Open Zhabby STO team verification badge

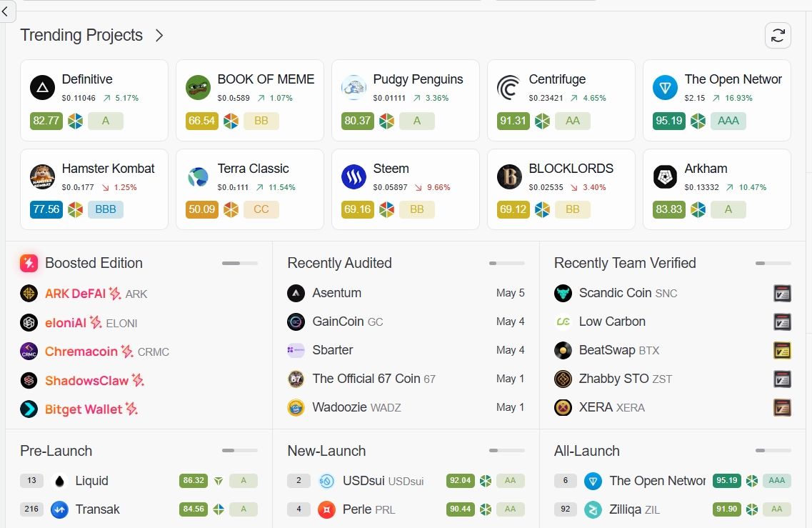pos(782,379)
